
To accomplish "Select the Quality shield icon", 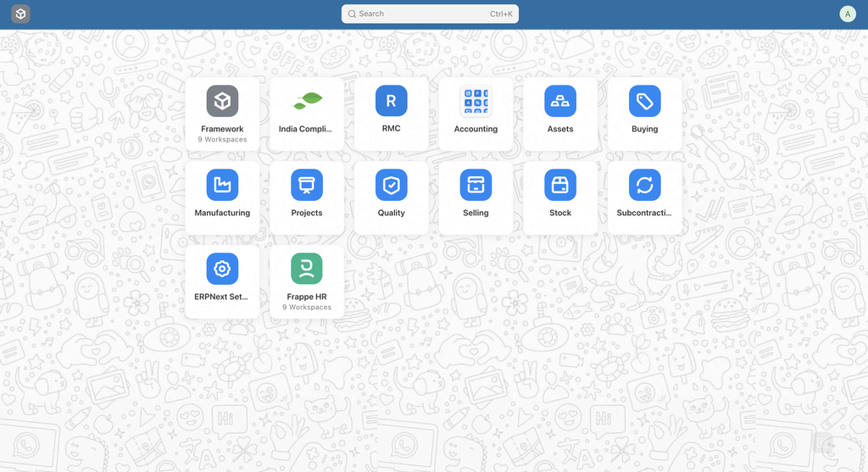I will 391,185.
